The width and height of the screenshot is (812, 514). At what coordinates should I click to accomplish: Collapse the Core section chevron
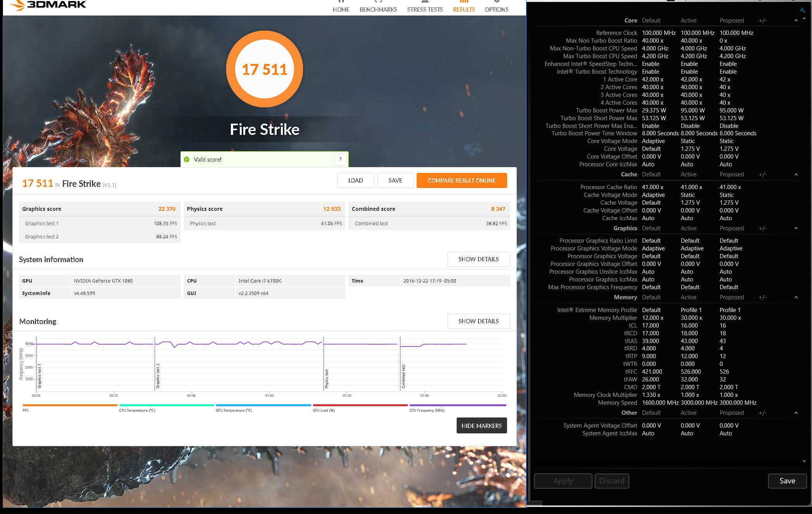[x=796, y=21]
